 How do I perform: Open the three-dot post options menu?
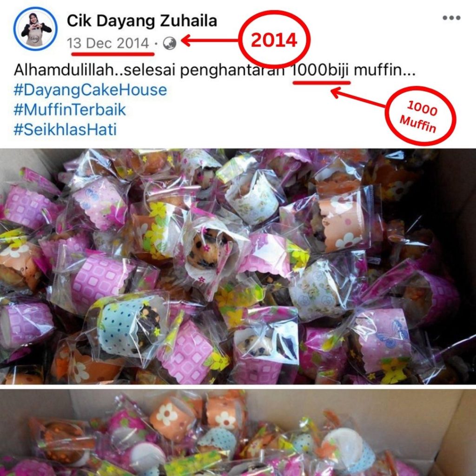tap(451, 18)
